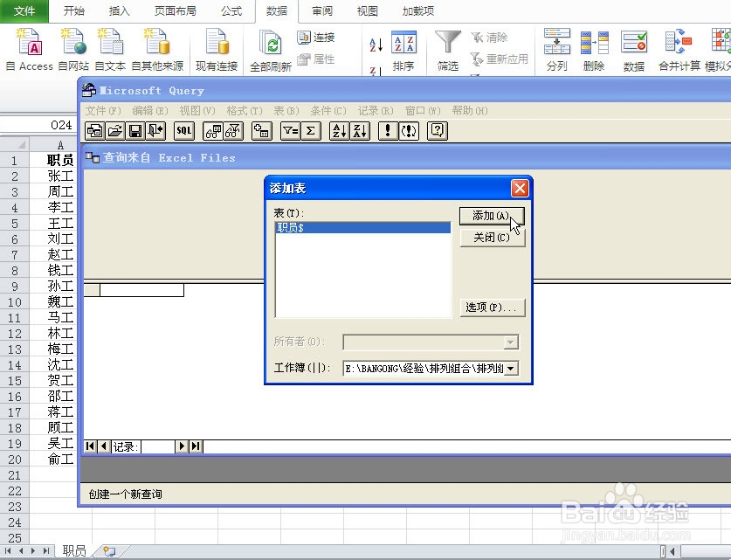Click Remove Duplicates (删除) ribbon icon
Screen dimensions: 731x560
click(594, 50)
